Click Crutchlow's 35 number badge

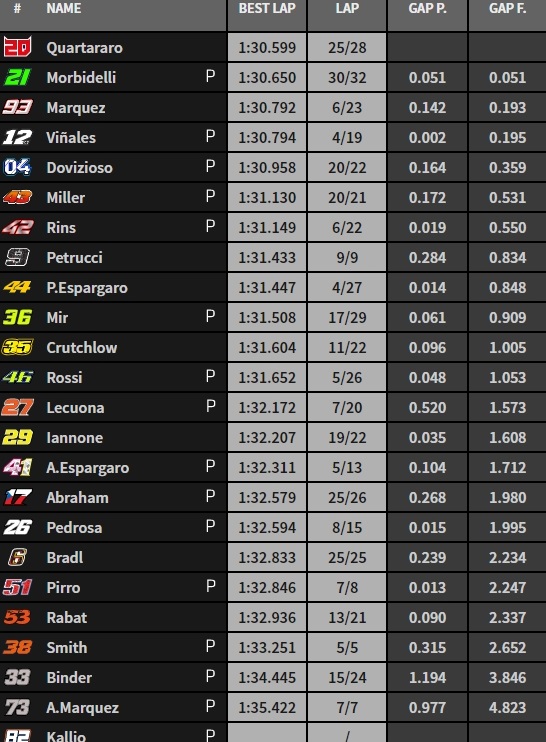click(x=18, y=347)
